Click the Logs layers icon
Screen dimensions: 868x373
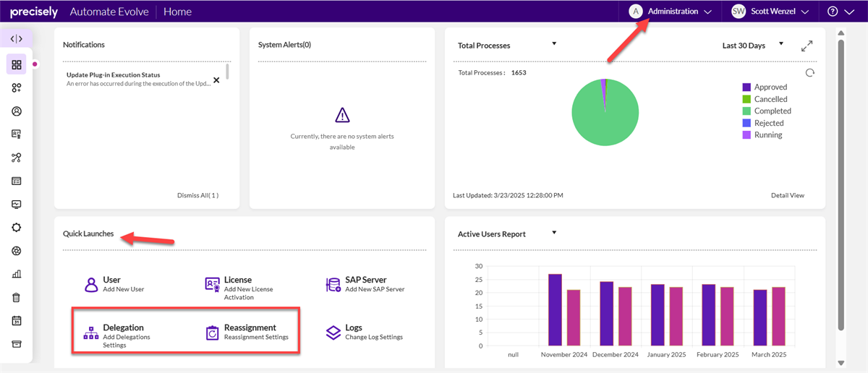333,333
